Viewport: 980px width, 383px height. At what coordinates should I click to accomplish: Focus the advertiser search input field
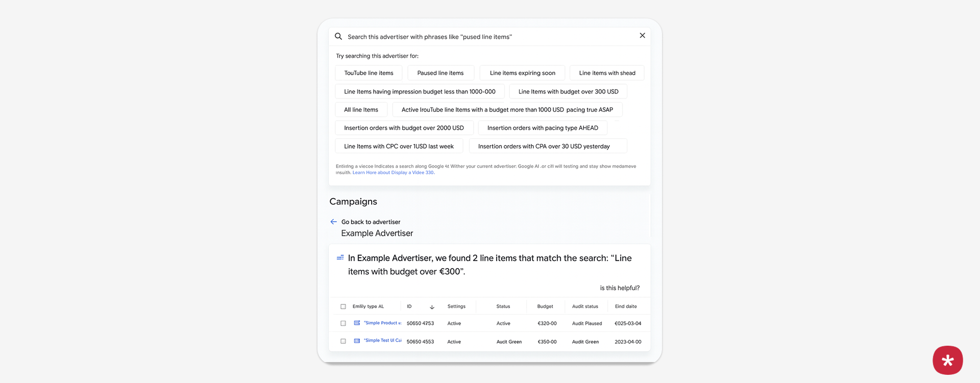point(485,37)
